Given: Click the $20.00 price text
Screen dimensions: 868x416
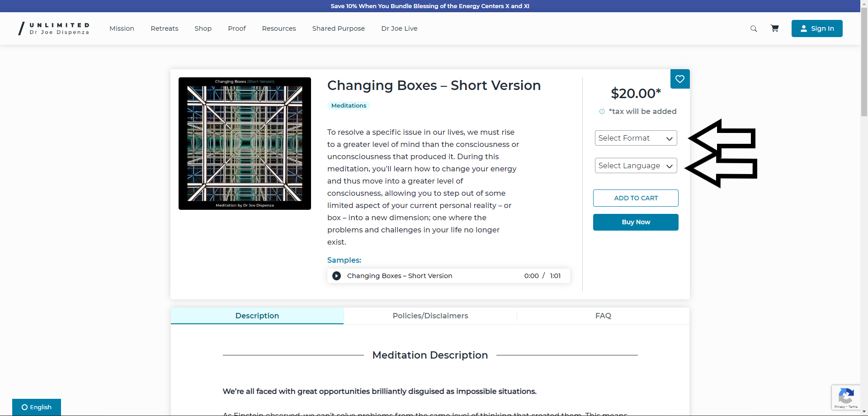Looking at the screenshot, I should coord(636,93).
